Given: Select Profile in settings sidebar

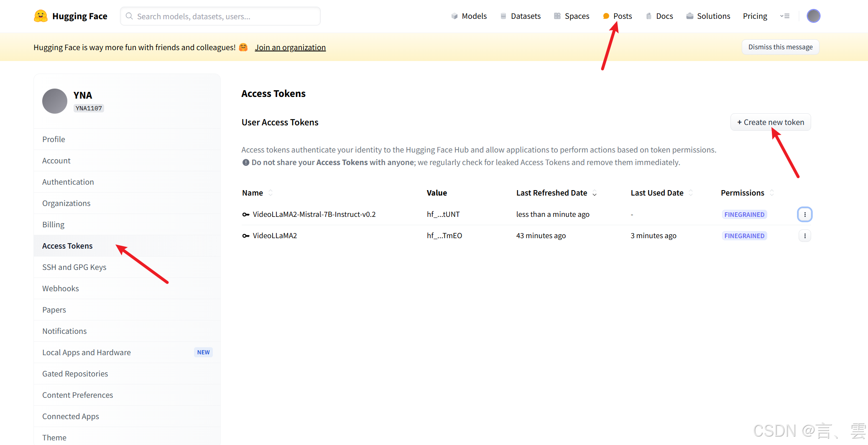Looking at the screenshot, I should click(x=127, y=139).
